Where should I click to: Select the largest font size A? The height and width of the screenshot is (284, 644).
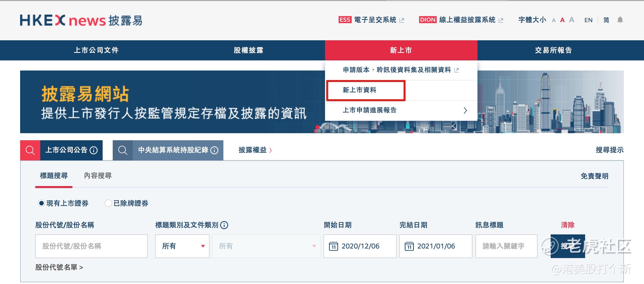click(572, 20)
